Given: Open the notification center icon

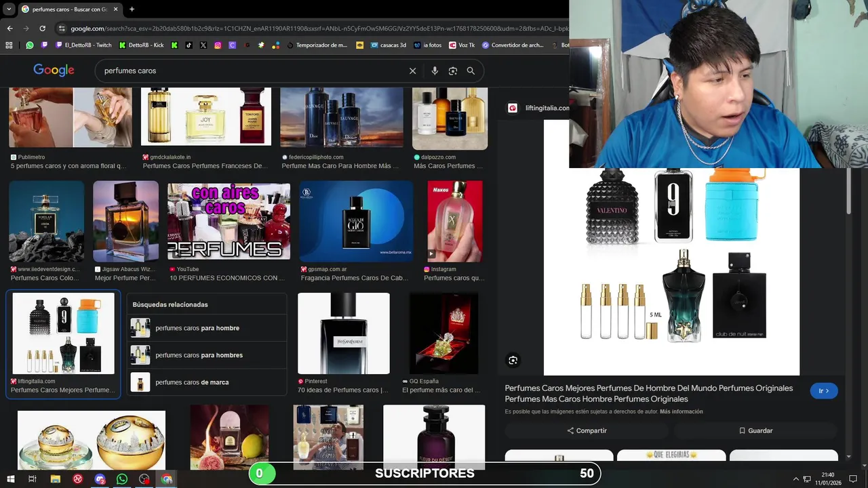Looking at the screenshot, I should [x=853, y=479].
